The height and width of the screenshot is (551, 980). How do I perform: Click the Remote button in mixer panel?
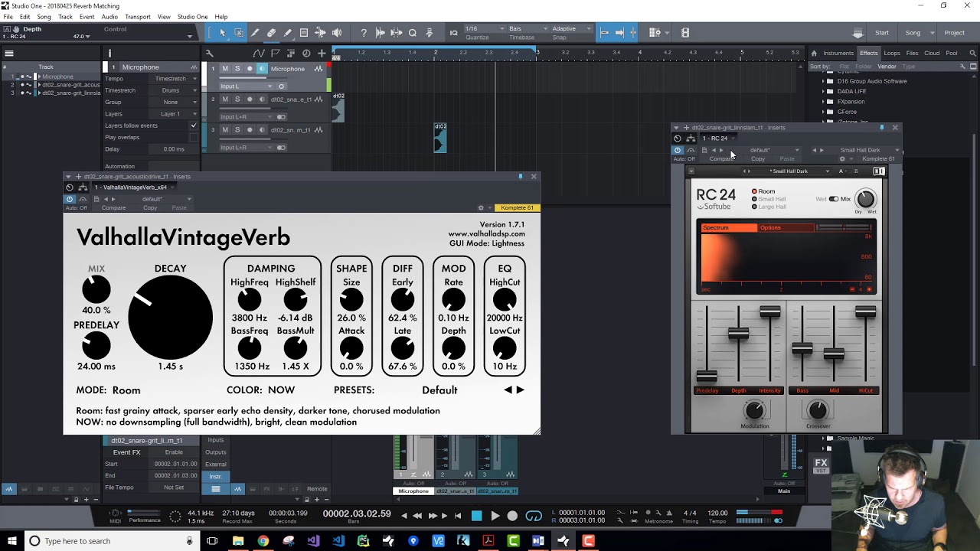(x=317, y=489)
